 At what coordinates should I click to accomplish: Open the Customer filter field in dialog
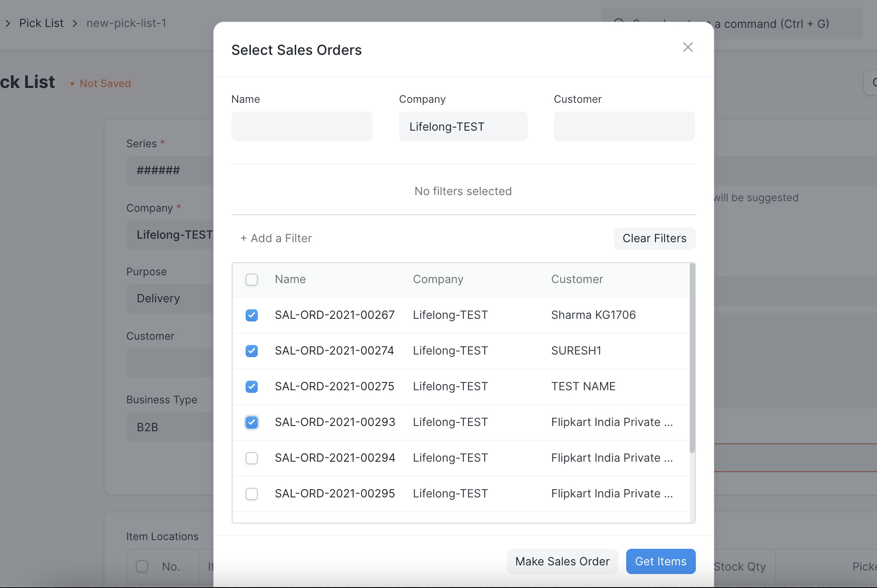(x=624, y=126)
